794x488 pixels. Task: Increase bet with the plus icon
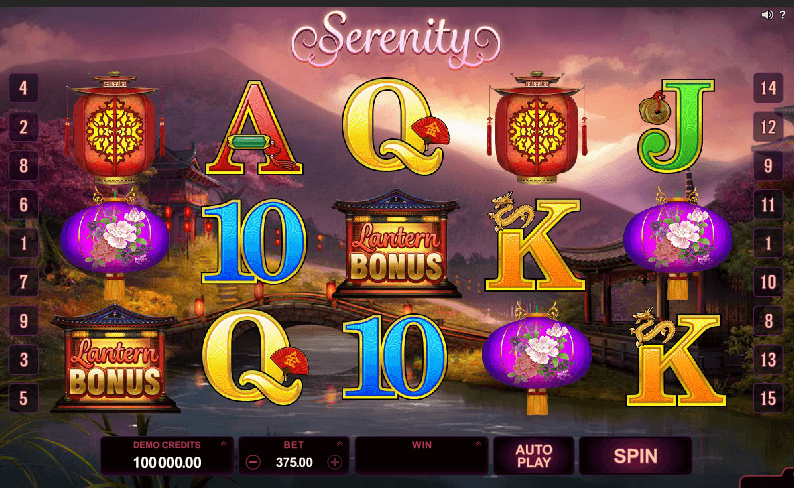point(335,462)
